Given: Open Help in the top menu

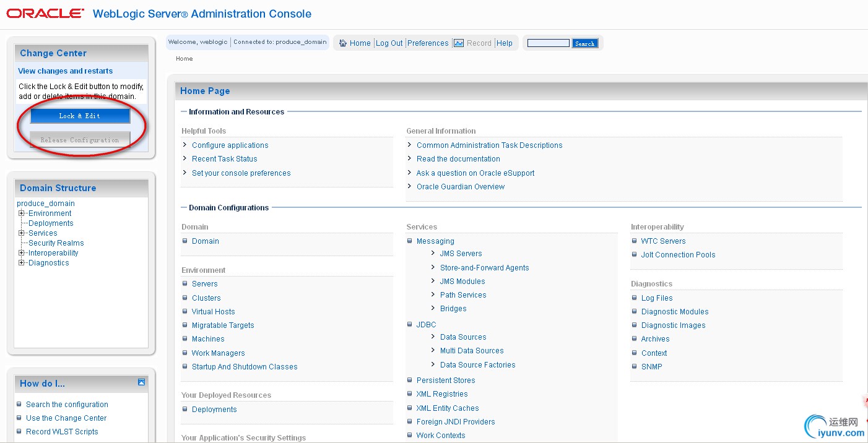Looking at the screenshot, I should tap(505, 43).
